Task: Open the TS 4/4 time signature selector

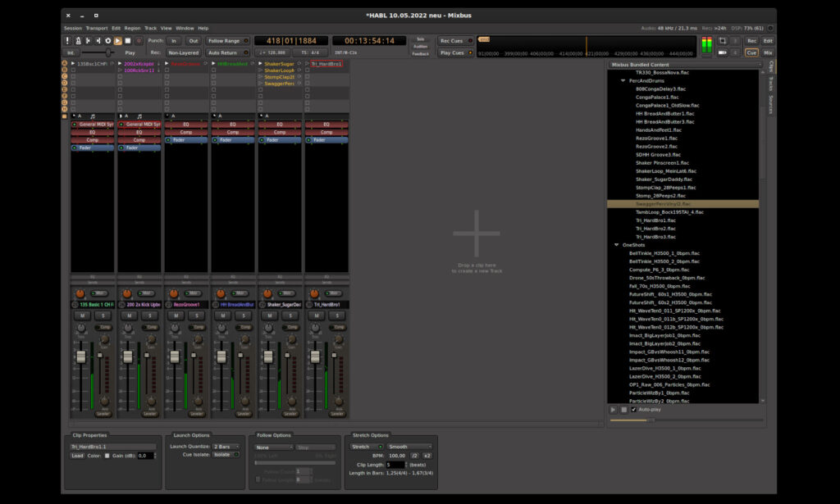Action: (x=310, y=52)
